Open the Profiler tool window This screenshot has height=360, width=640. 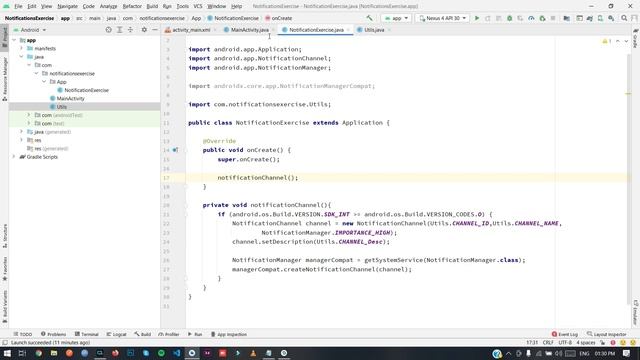(x=169, y=334)
